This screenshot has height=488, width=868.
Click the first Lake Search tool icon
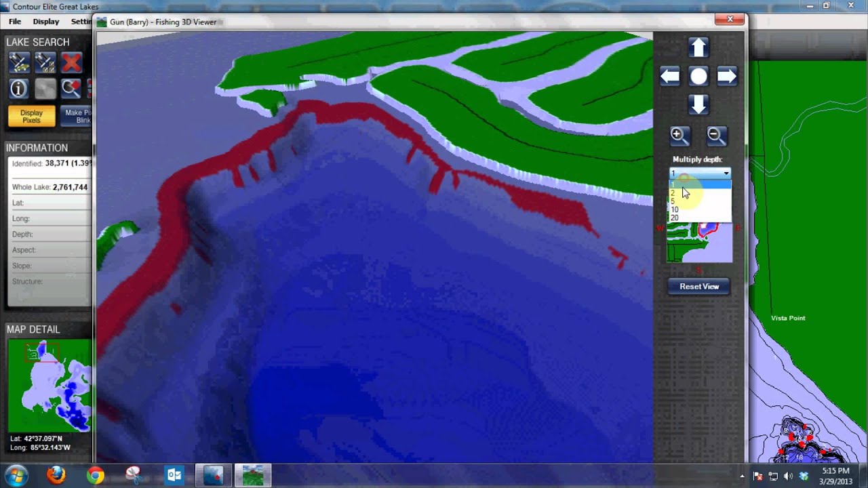click(x=19, y=63)
